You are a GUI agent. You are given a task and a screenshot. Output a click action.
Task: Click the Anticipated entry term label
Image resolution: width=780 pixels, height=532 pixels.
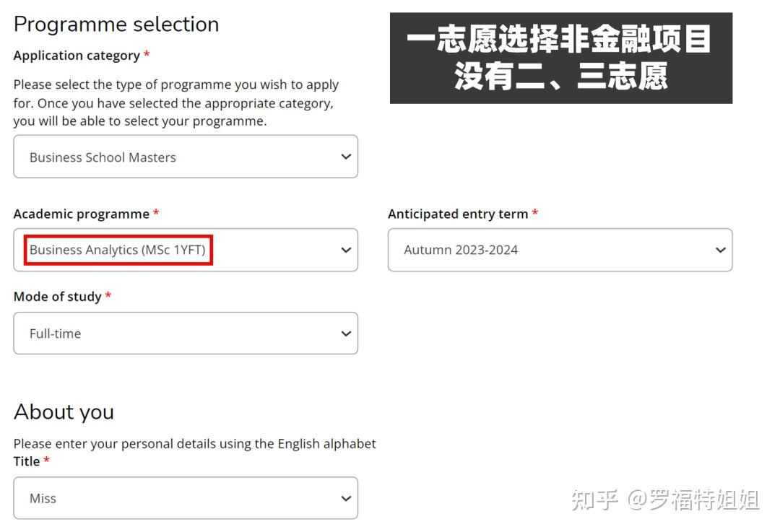pyautogui.click(x=456, y=214)
